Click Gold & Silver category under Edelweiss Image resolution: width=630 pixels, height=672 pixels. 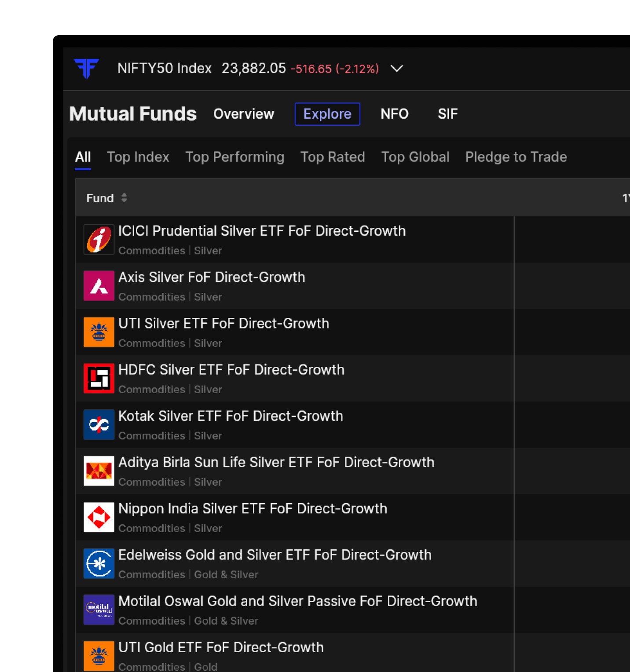pyautogui.click(x=226, y=574)
